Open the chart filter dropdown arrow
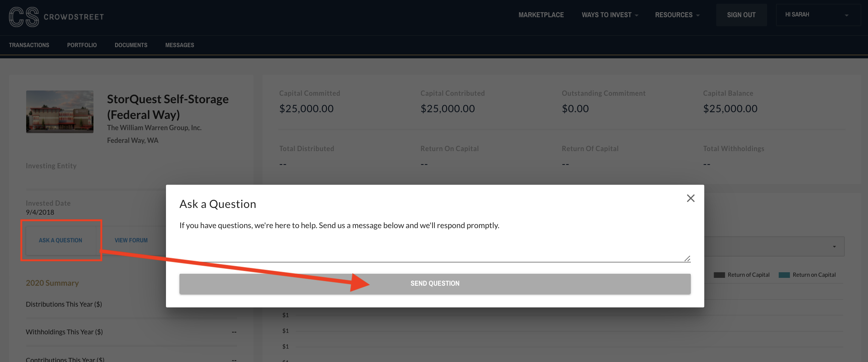This screenshot has width=868, height=362. pyautogui.click(x=834, y=246)
